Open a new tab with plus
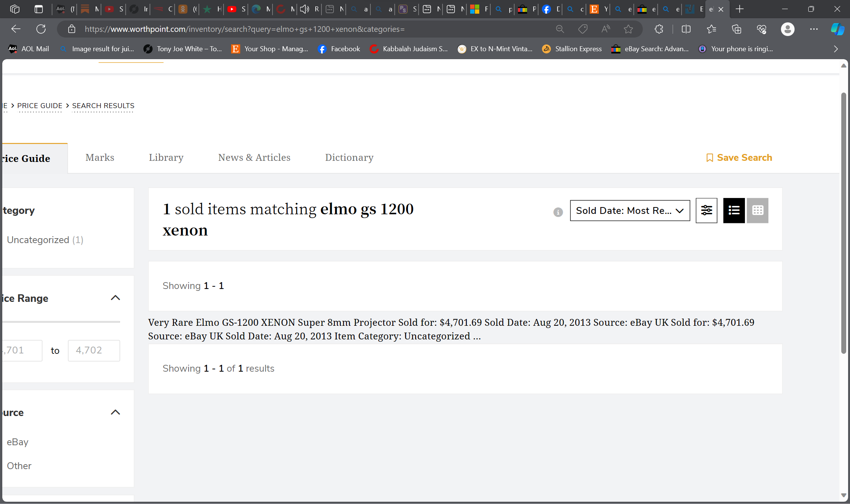Screen dimensions: 850x504 tap(740, 9)
